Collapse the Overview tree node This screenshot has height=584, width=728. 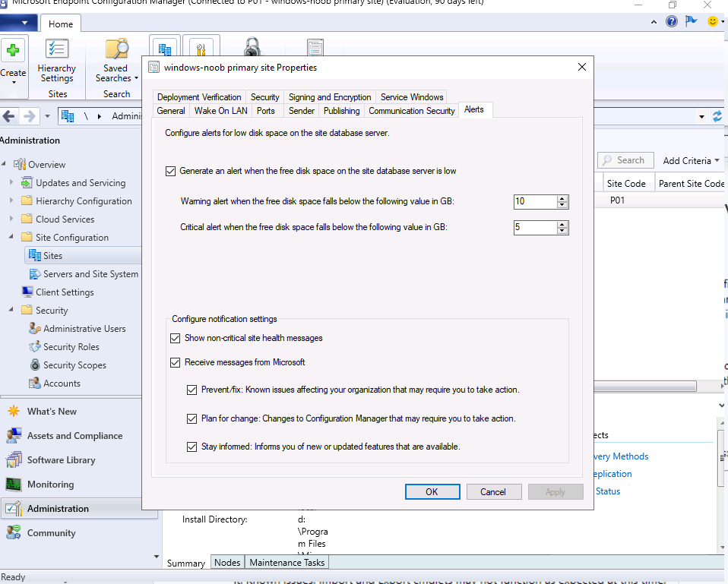[4, 163]
